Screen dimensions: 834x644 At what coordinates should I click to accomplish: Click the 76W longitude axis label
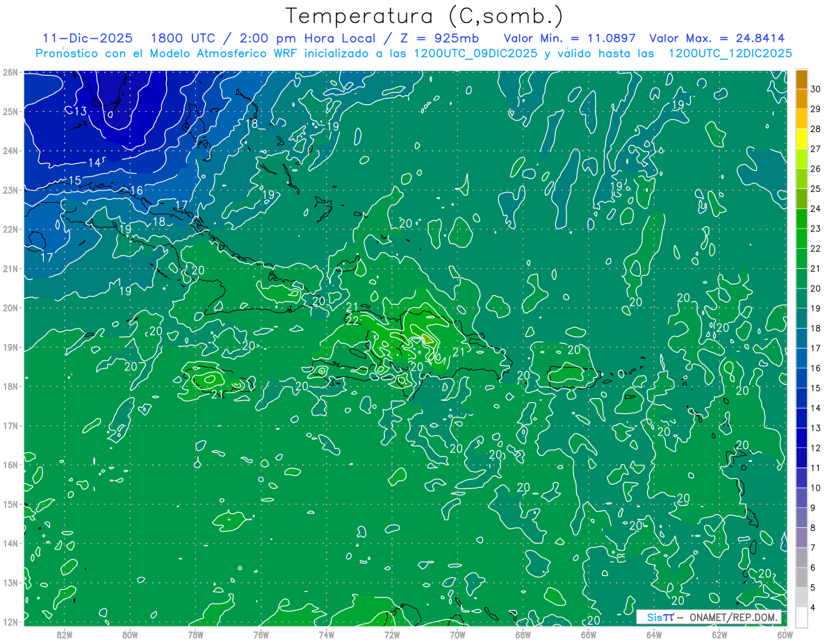tap(261, 634)
